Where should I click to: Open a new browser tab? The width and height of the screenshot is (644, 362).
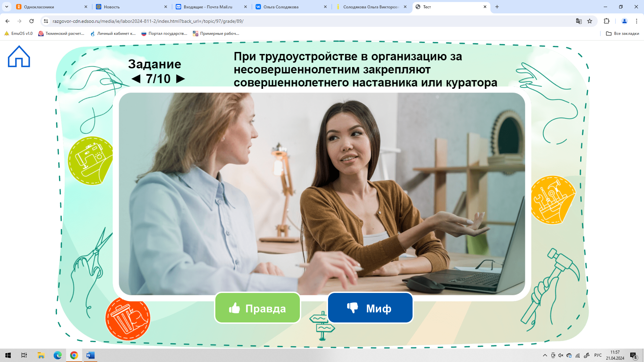click(497, 7)
